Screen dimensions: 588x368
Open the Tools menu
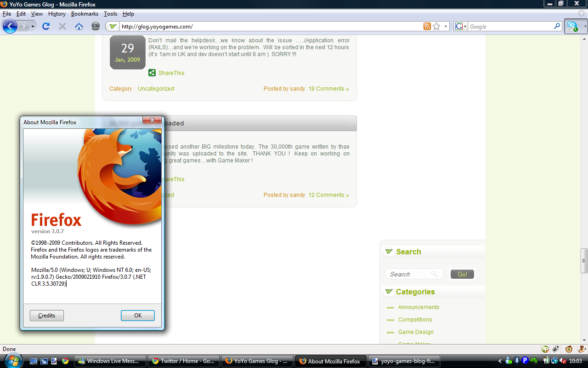coord(110,14)
